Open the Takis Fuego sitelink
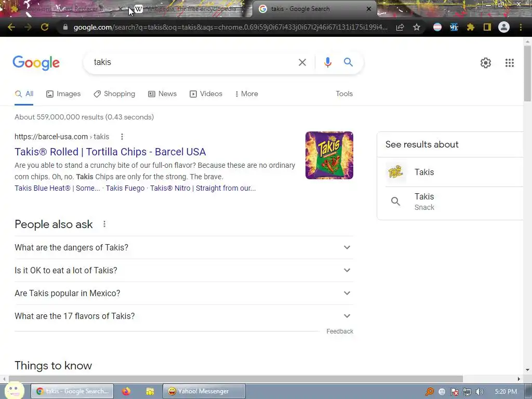532x399 pixels. [x=125, y=188]
